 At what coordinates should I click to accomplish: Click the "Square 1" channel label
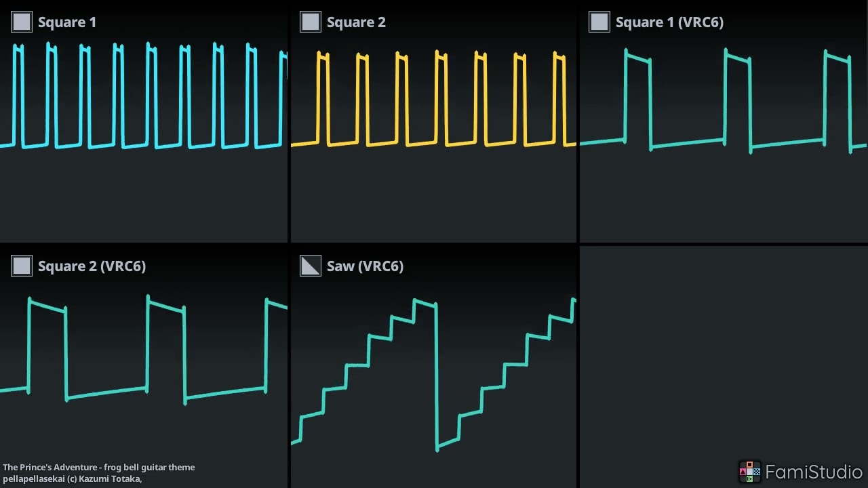67,22
